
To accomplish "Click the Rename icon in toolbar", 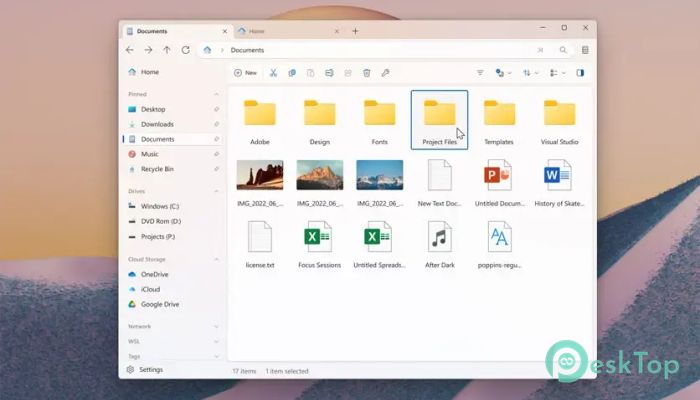I will point(329,73).
